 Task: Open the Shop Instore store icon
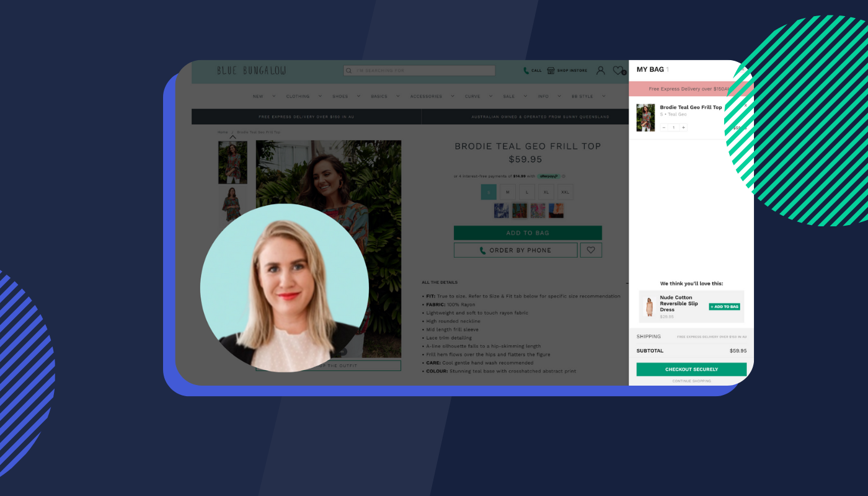click(551, 70)
